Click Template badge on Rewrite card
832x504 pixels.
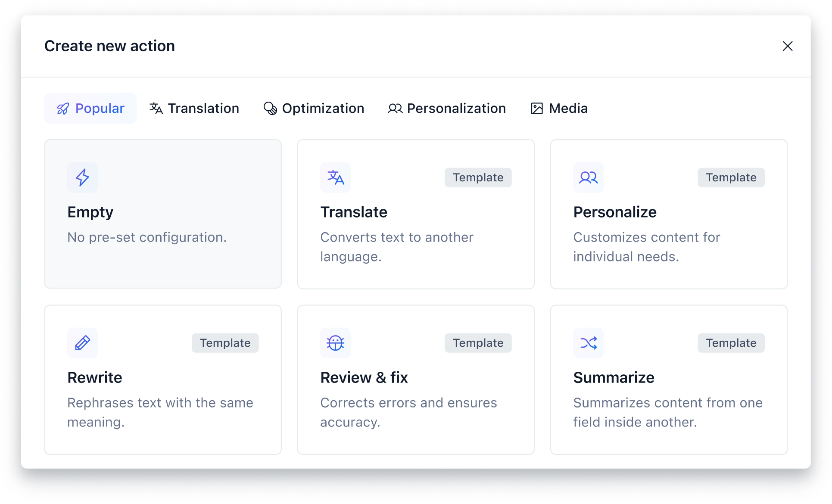click(225, 343)
